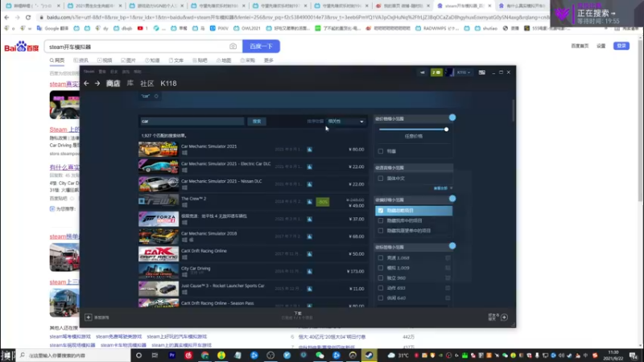Collapse the language filter panel header

pos(414,168)
